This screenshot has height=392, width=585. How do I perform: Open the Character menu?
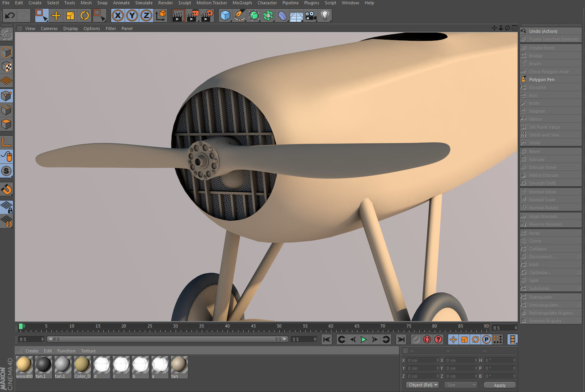pos(267,3)
